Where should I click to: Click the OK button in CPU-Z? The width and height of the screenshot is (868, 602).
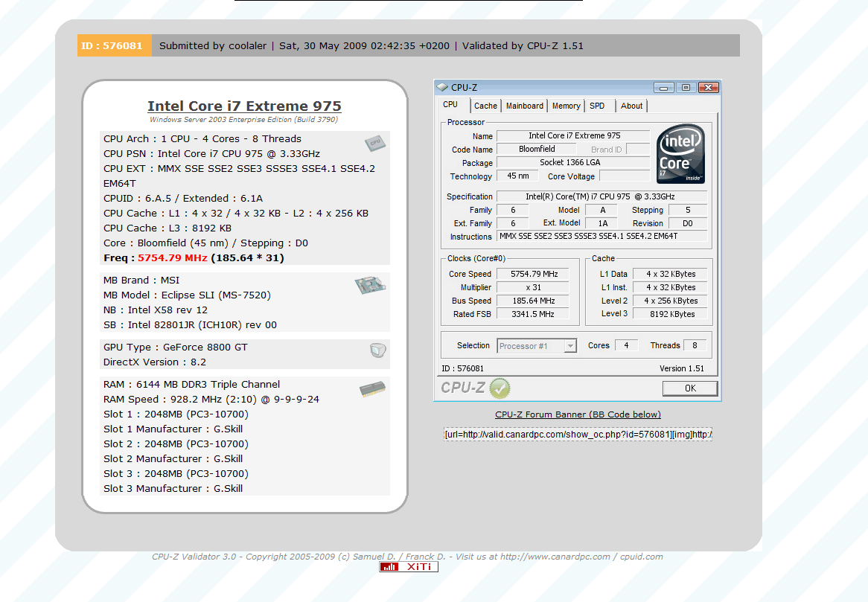[x=690, y=388]
